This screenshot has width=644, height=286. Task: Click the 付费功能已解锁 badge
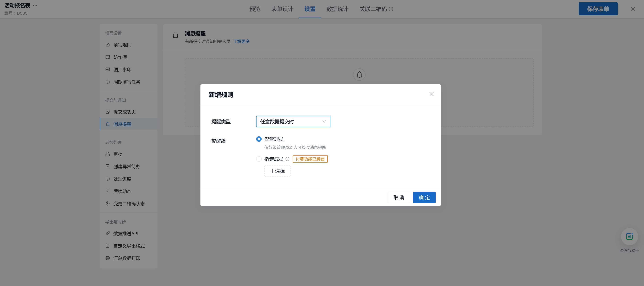pos(310,159)
